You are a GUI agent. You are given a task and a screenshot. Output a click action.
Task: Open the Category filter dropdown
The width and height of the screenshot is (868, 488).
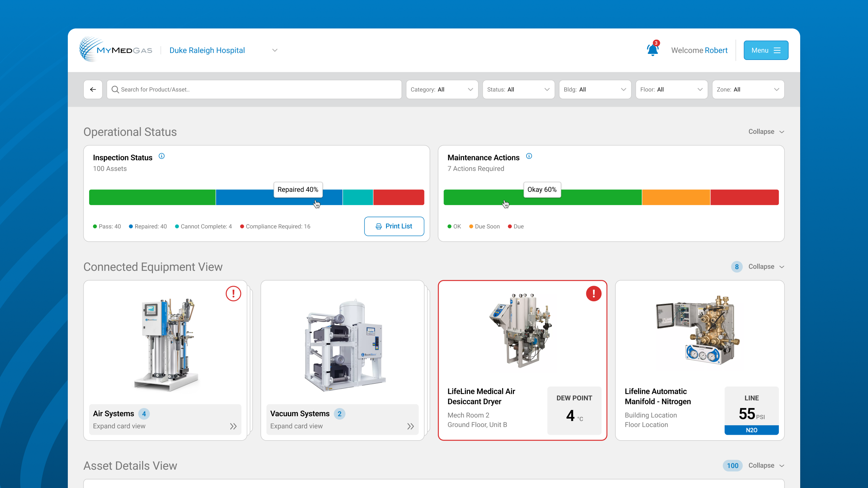click(x=442, y=89)
